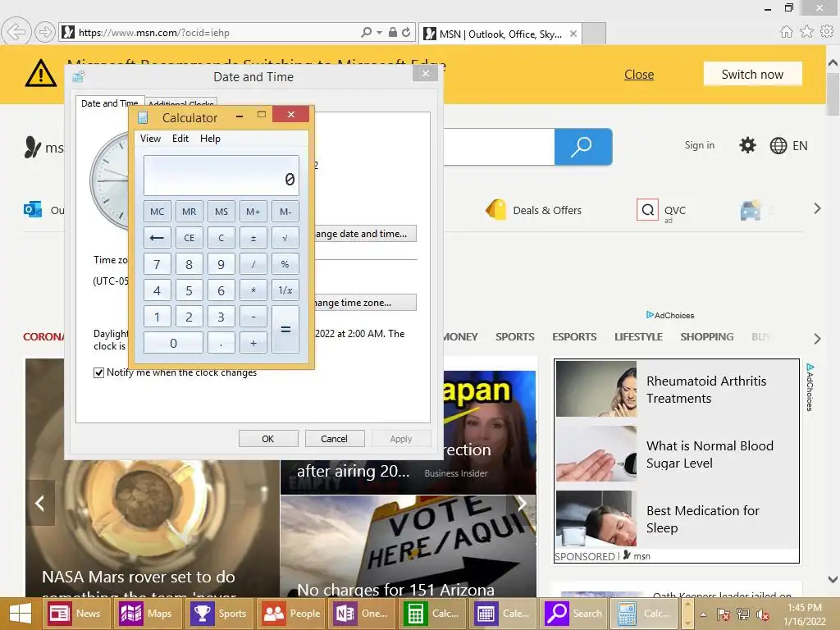Click the browser forward arrow
Screen dimensions: 840x630
45,32
